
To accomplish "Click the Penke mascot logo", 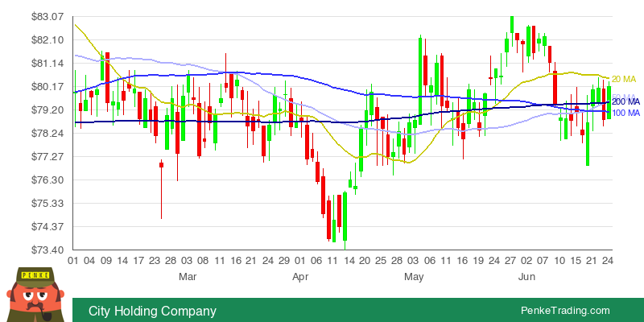I will [35, 295].
